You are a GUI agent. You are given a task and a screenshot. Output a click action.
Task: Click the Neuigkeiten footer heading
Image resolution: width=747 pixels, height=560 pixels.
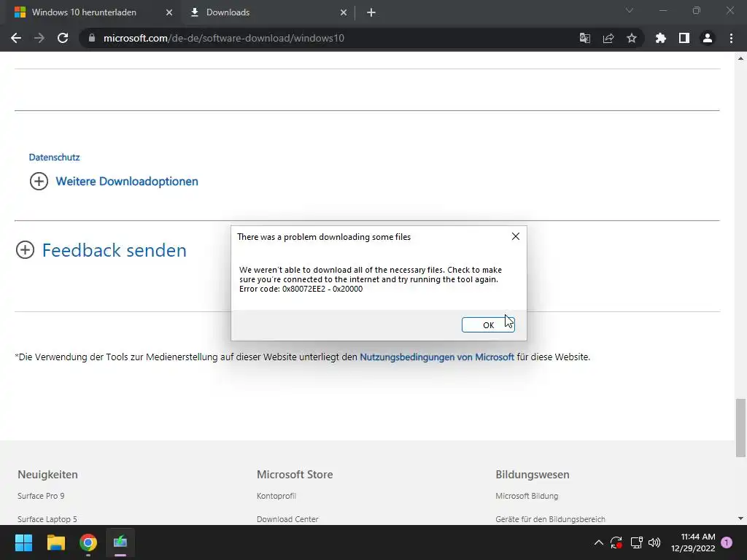pyautogui.click(x=47, y=475)
